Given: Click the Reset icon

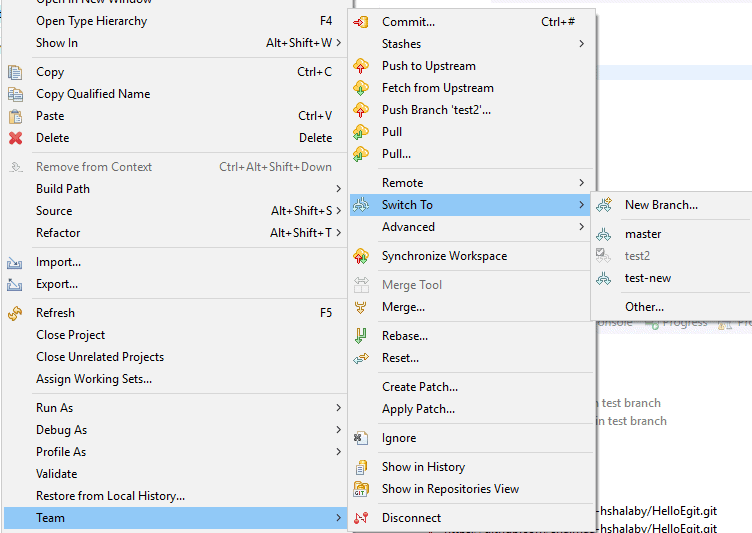Looking at the screenshot, I should [x=362, y=358].
